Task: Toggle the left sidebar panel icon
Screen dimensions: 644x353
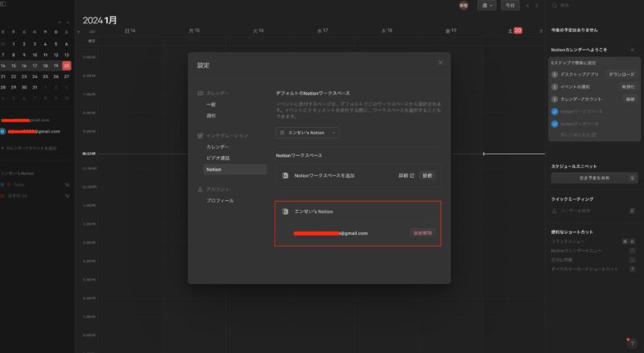Action: (x=3, y=4)
